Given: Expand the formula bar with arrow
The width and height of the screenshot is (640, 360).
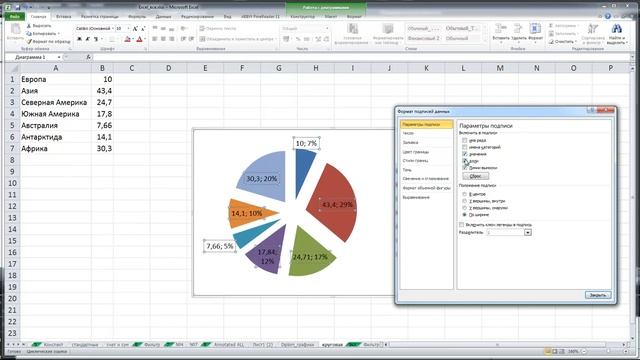Looking at the screenshot, I should point(633,57).
